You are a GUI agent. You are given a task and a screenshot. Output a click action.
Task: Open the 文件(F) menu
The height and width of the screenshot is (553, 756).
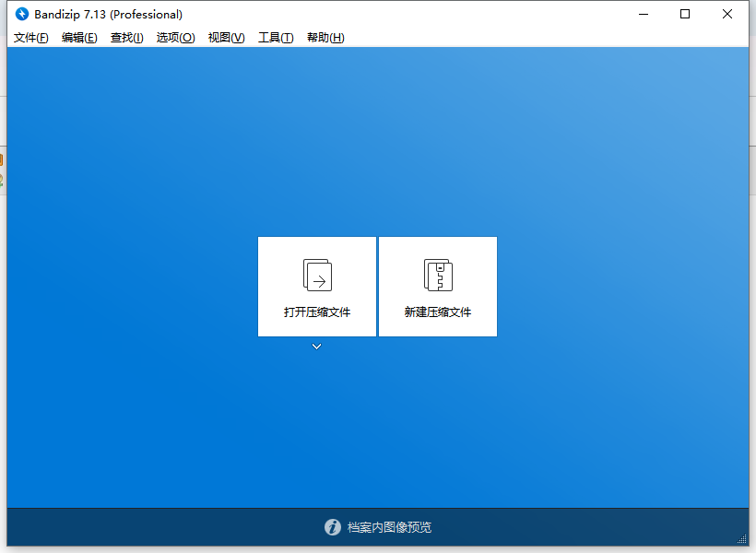(30, 38)
